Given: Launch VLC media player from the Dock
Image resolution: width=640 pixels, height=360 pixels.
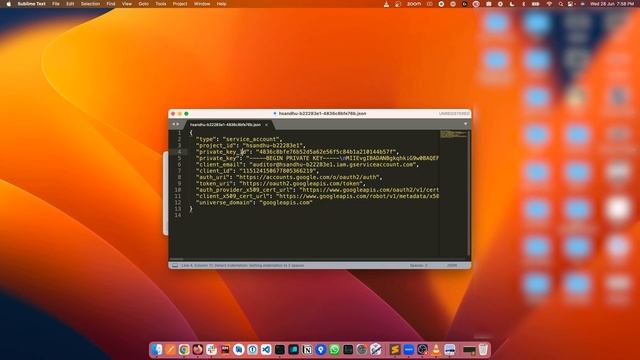Looking at the screenshot, I should click(436, 349).
